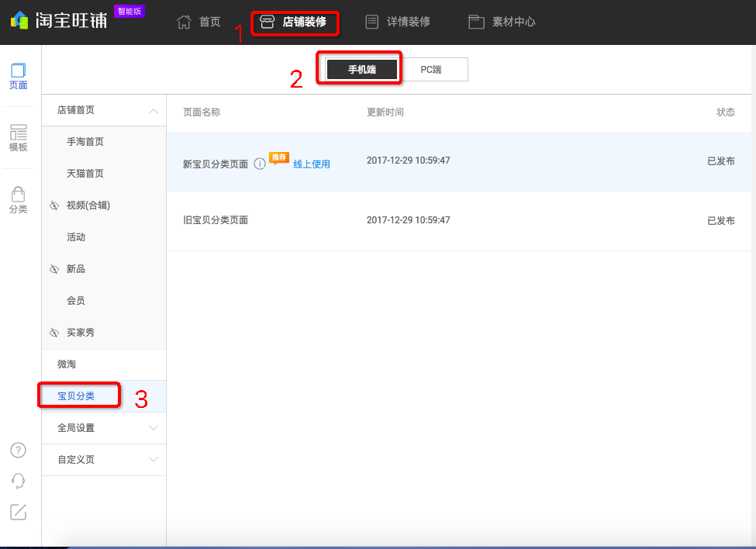The height and width of the screenshot is (549, 756).
Task: Click info icon beside 新宝贝分类页面
Action: click(x=260, y=164)
